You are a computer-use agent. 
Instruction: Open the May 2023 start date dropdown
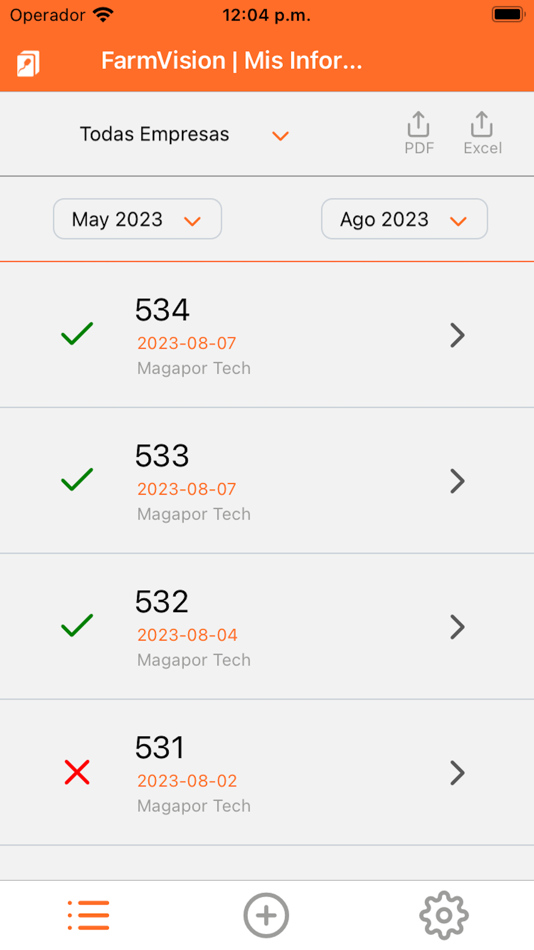click(138, 219)
